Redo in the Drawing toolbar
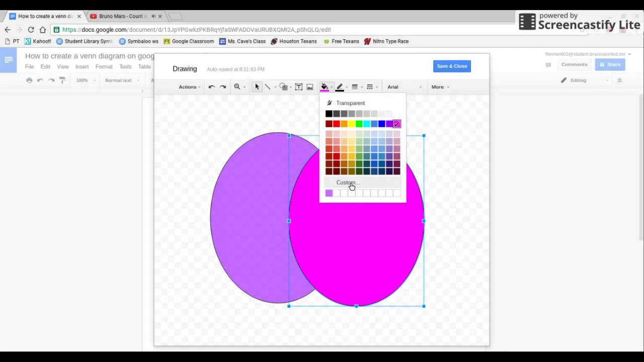This screenshot has height=362, width=644. click(223, 87)
